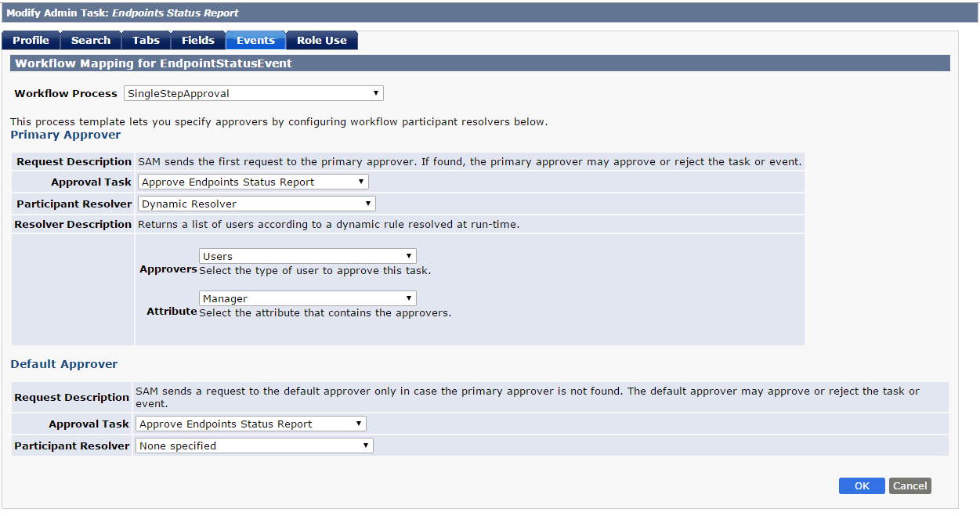Screen dimensions: 980x516
Task: Click the Cancel button
Action: [x=910, y=486]
